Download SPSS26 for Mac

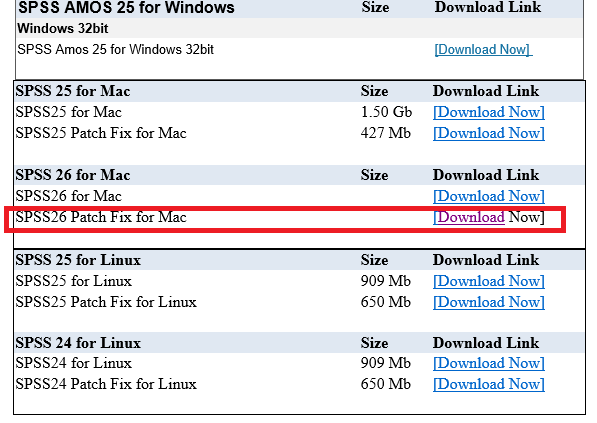489,196
